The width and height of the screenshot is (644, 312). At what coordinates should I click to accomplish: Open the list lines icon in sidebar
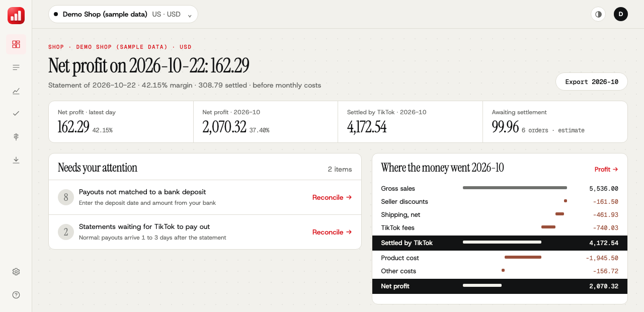pos(16,67)
